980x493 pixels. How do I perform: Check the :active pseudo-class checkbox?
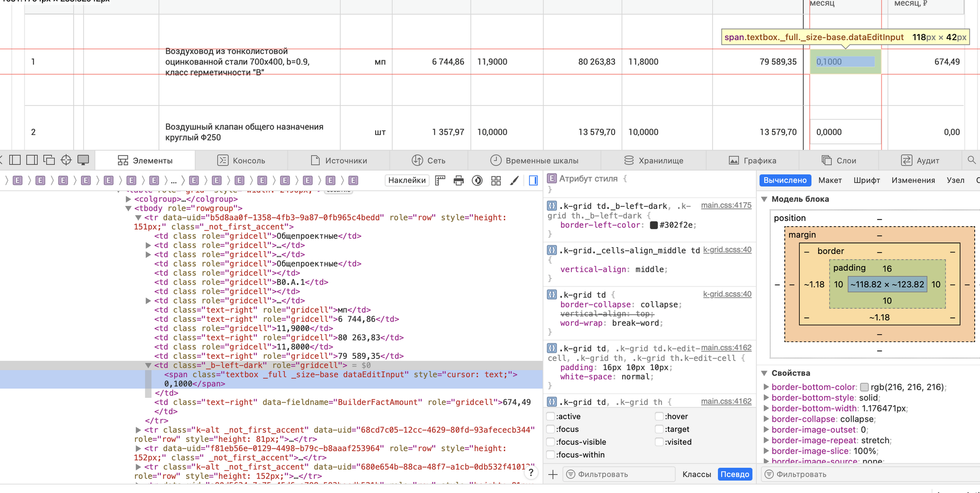coord(551,416)
